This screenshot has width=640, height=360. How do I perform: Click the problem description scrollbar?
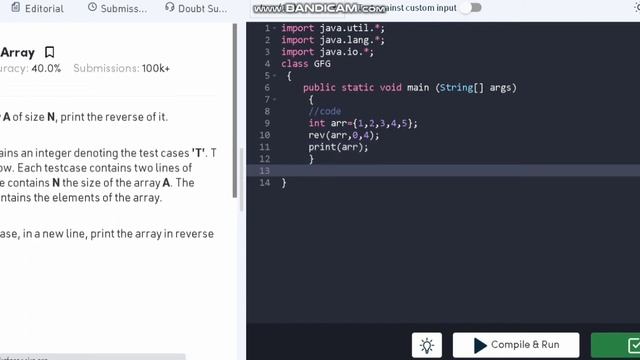235,110
